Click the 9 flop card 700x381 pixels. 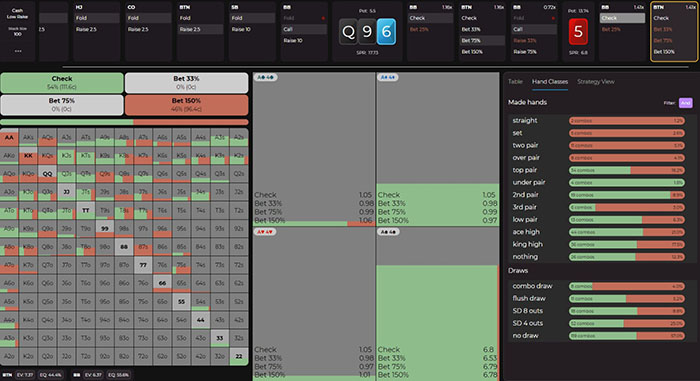[367, 32]
